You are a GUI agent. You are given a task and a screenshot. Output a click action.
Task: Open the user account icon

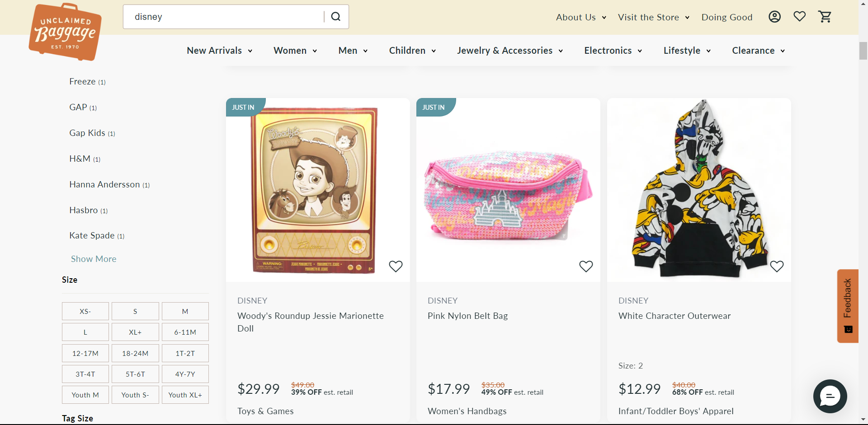click(x=774, y=17)
